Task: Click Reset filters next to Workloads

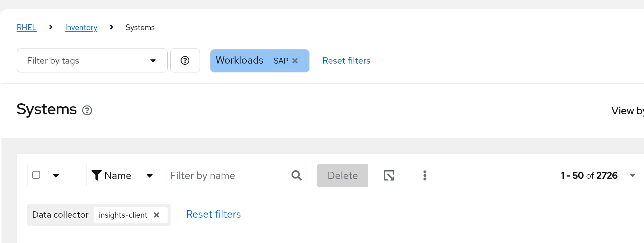Action: click(x=346, y=61)
